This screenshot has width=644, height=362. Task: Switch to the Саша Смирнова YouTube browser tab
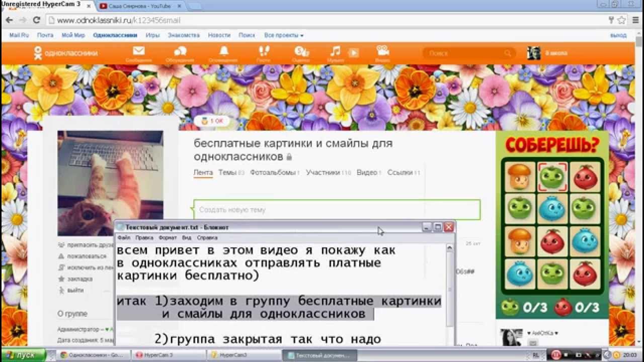140,6
